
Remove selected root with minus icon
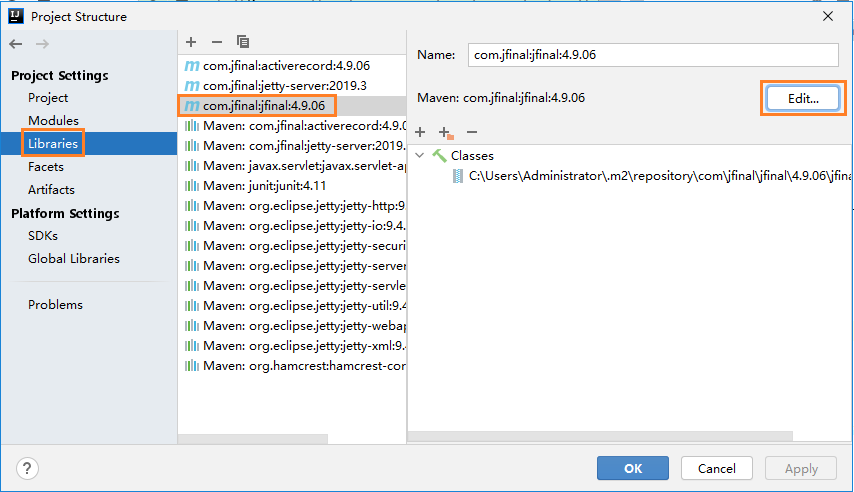coord(472,132)
